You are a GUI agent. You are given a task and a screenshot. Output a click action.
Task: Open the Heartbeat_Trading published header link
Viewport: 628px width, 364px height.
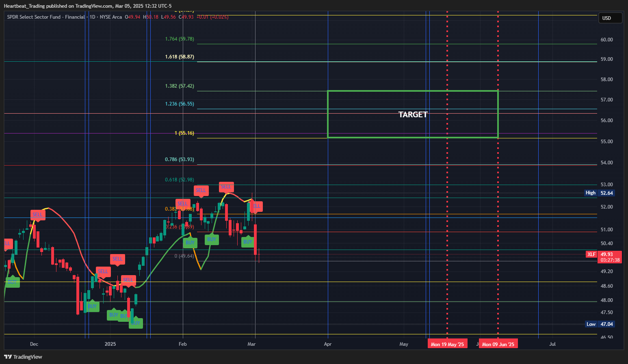coord(88,6)
